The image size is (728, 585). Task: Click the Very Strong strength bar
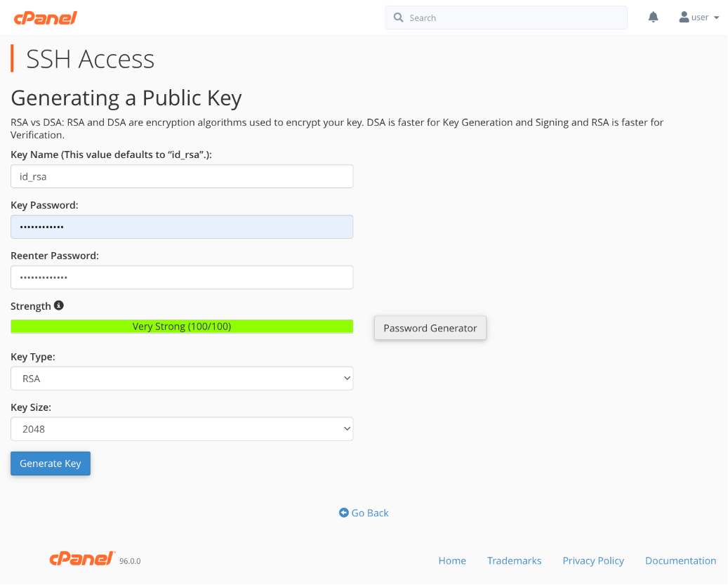(181, 326)
